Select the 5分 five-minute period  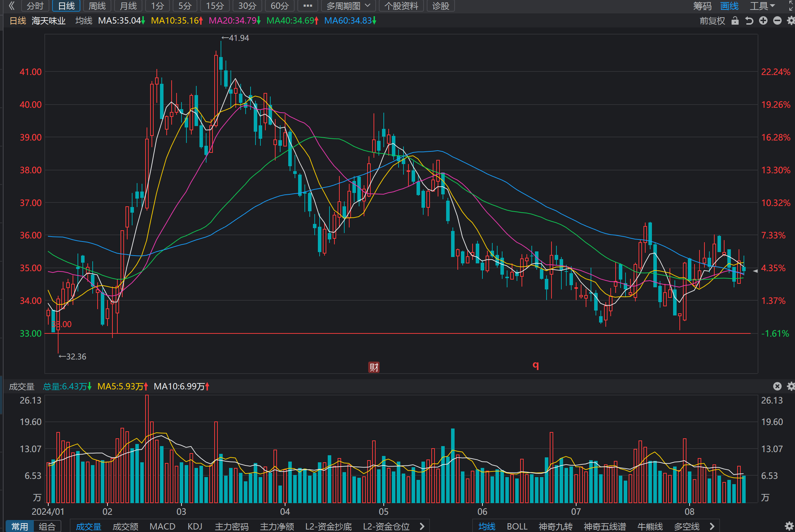tap(185, 6)
